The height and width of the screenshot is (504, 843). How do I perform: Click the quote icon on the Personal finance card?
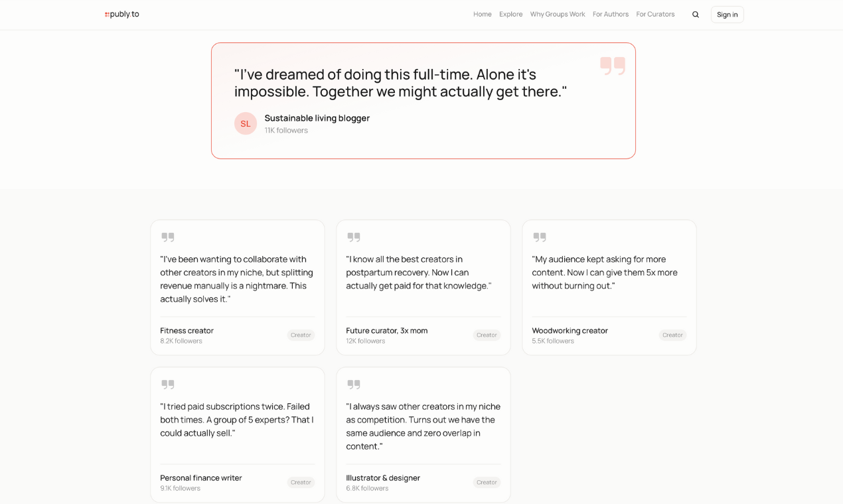click(167, 384)
